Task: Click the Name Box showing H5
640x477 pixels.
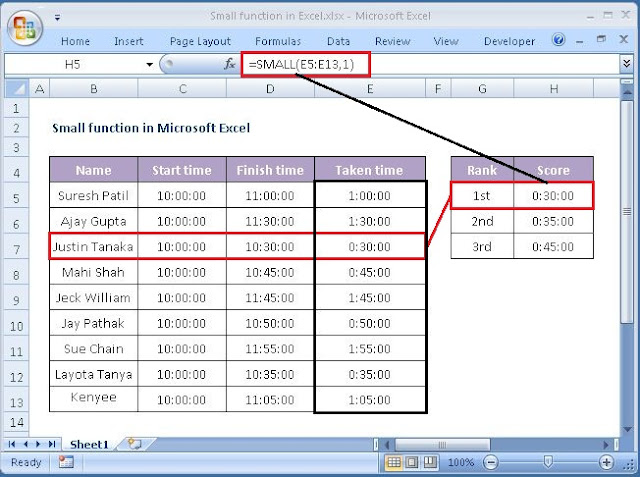Action: (73, 64)
